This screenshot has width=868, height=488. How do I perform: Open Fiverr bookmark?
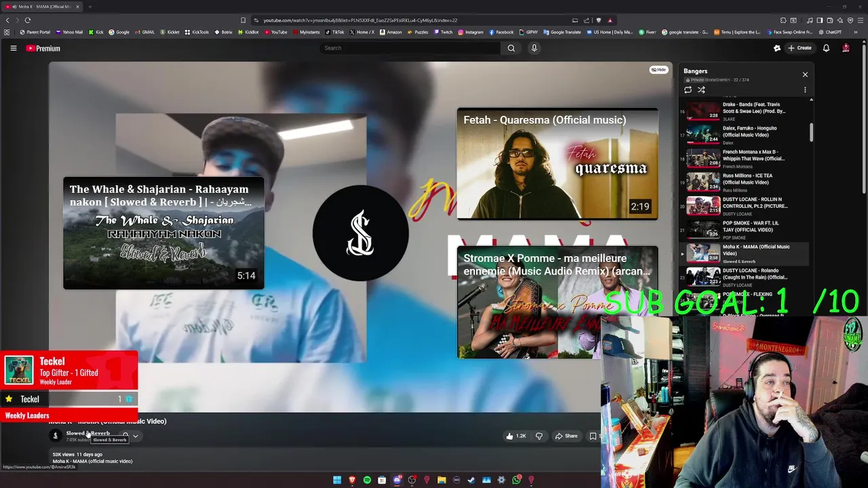tap(646, 32)
